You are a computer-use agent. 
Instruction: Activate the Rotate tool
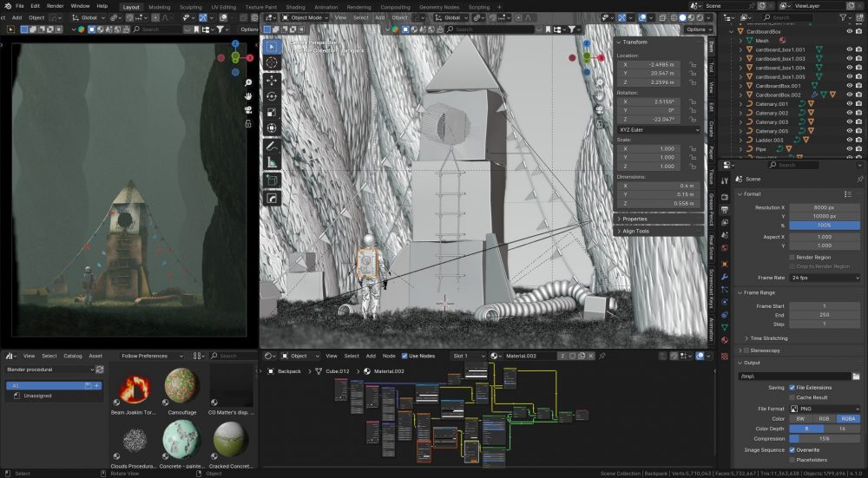[x=271, y=96]
